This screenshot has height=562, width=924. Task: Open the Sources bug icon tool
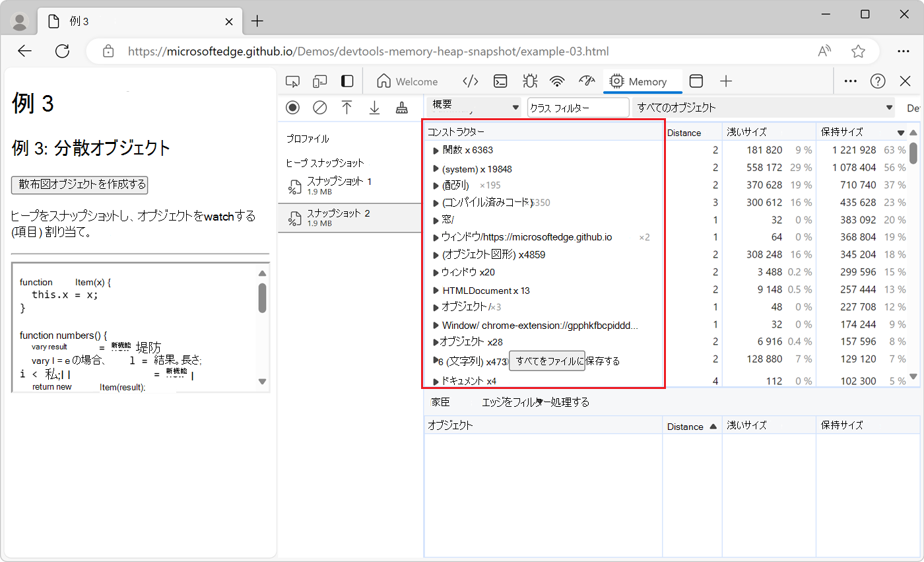pyautogui.click(x=529, y=81)
